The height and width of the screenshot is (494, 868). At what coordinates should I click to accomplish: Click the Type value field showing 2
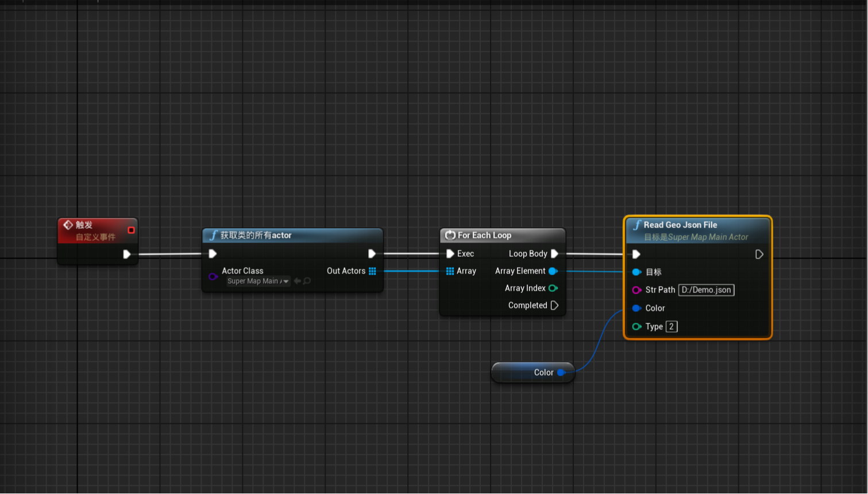tap(672, 326)
